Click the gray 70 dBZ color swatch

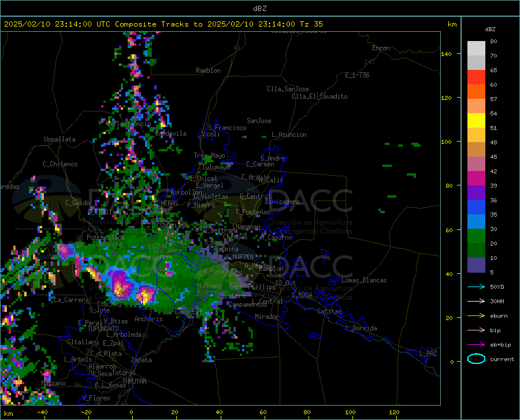click(x=476, y=62)
